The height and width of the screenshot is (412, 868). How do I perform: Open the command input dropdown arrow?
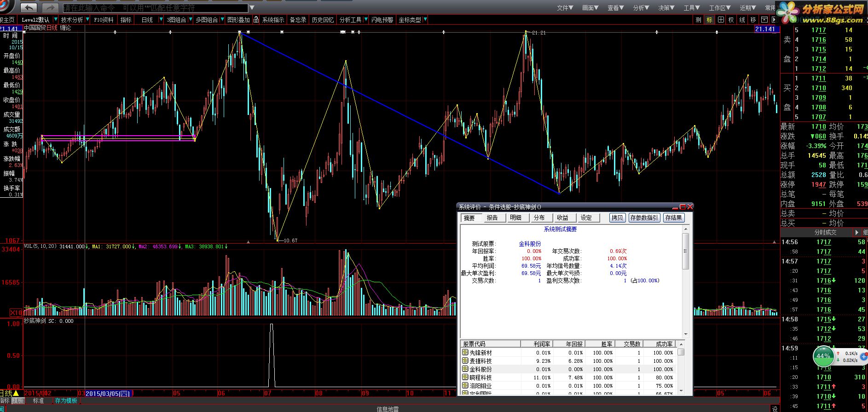[252, 8]
